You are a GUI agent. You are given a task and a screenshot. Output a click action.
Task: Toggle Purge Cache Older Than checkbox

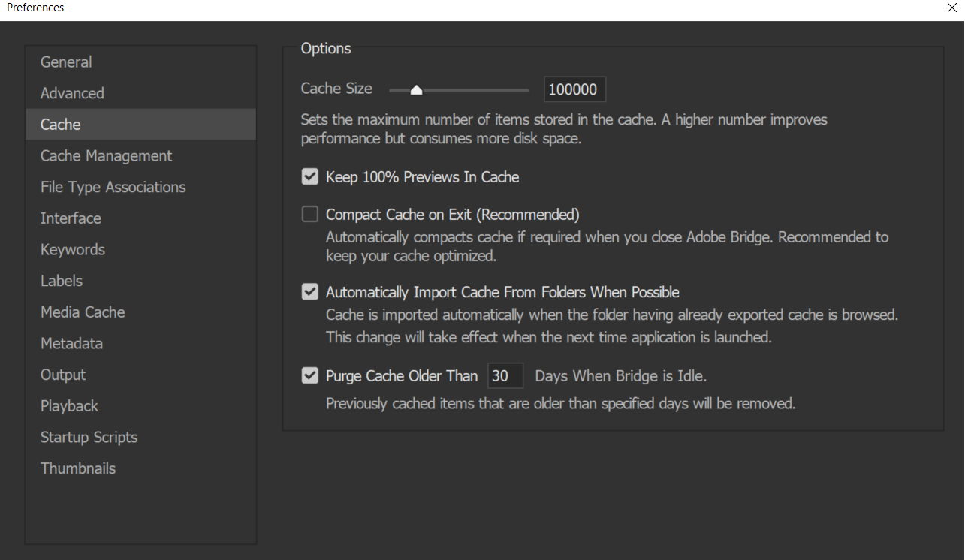[310, 375]
